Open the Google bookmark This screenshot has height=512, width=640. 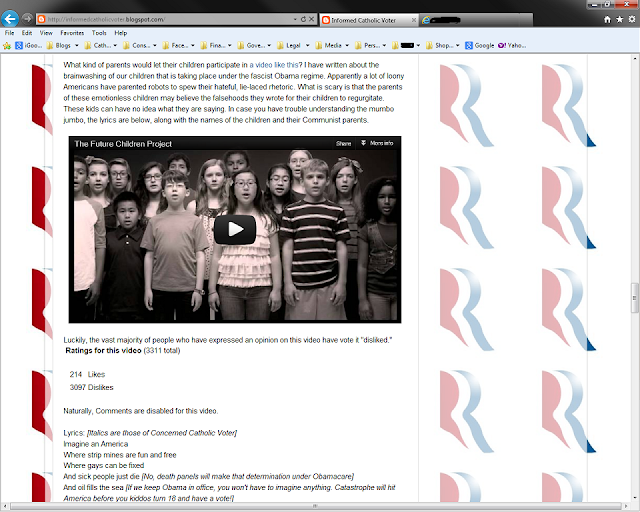480,46
